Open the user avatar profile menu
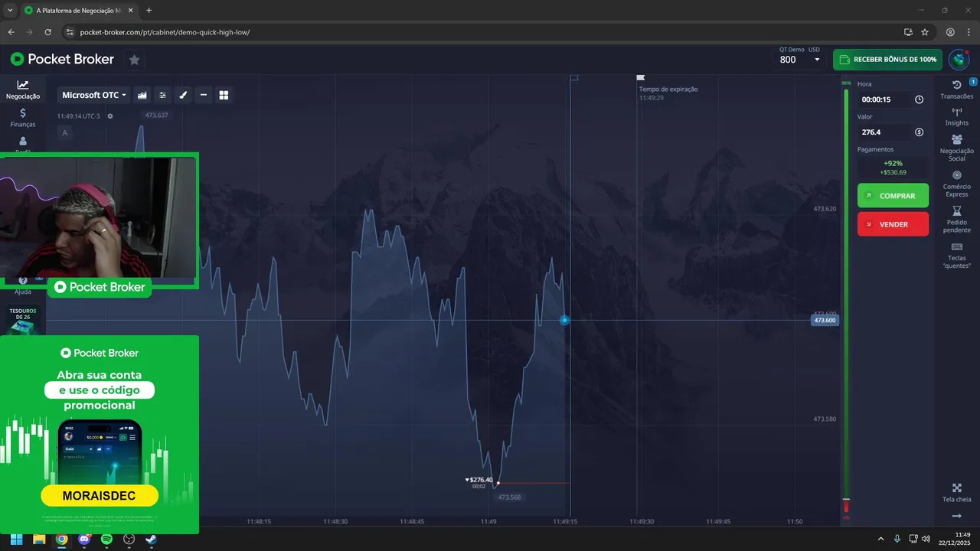980x551 pixels. [x=959, y=60]
